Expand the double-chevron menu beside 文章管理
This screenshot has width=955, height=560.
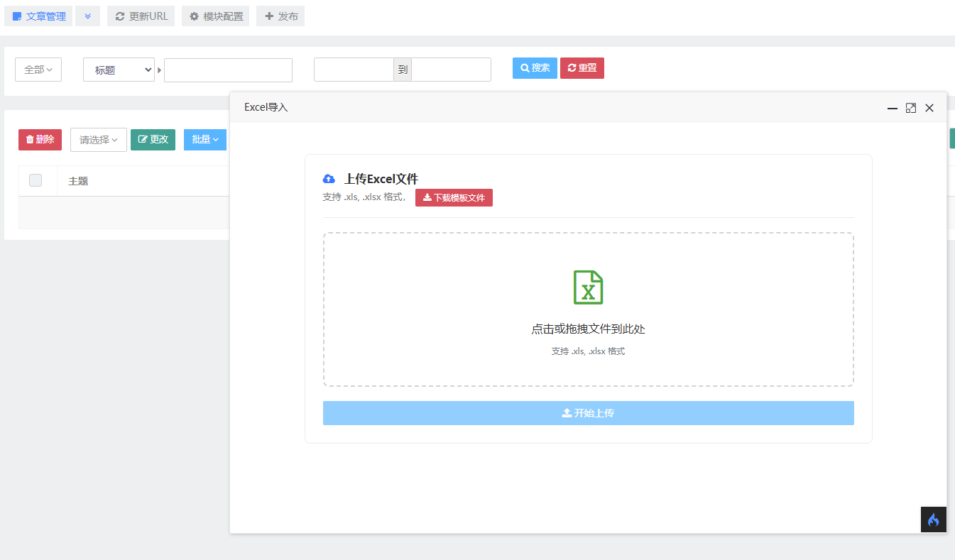click(x=87, y=16)
